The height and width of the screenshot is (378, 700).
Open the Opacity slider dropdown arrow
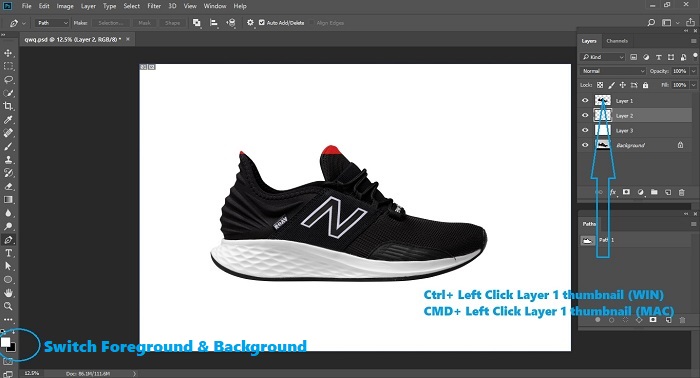click(693, 71)
